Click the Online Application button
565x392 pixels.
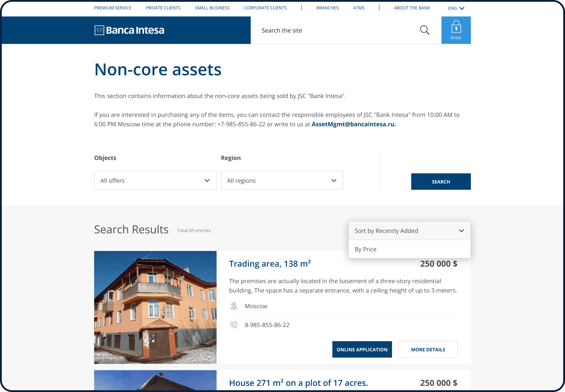click(x=362, y=350)
